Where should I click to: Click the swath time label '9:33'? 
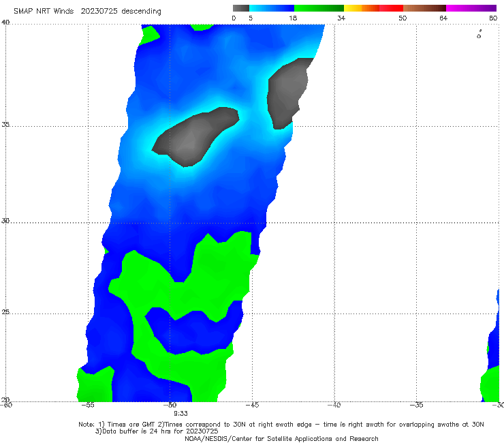[x=180, y=414]
